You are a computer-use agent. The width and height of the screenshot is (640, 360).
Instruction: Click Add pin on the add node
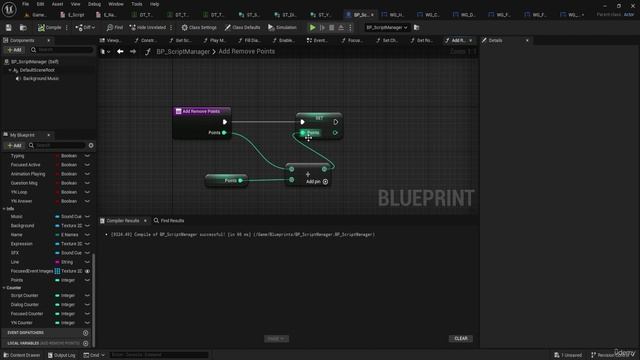coord(317,182)
